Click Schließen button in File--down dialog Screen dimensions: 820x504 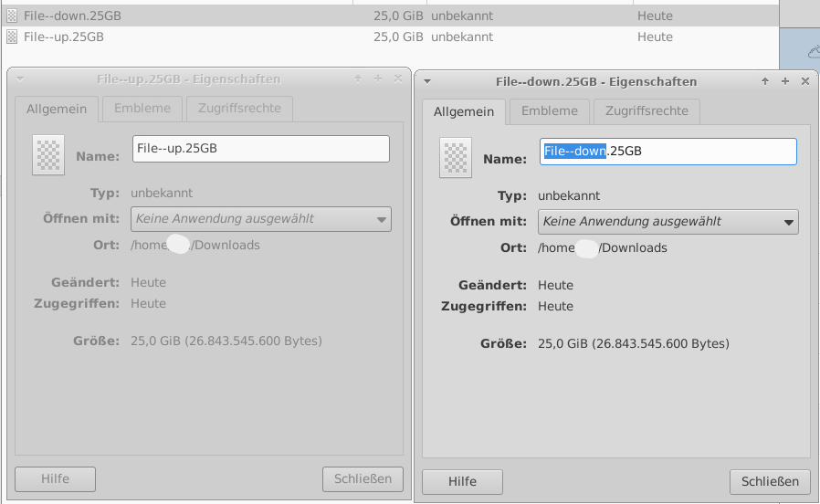[x=770, y=481]
